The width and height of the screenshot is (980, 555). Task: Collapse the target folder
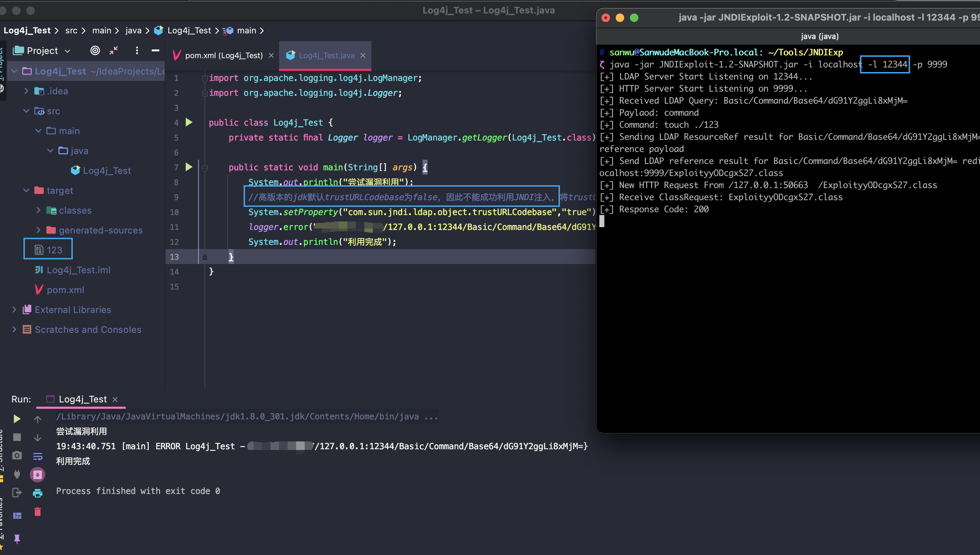(x=26, y=190)
